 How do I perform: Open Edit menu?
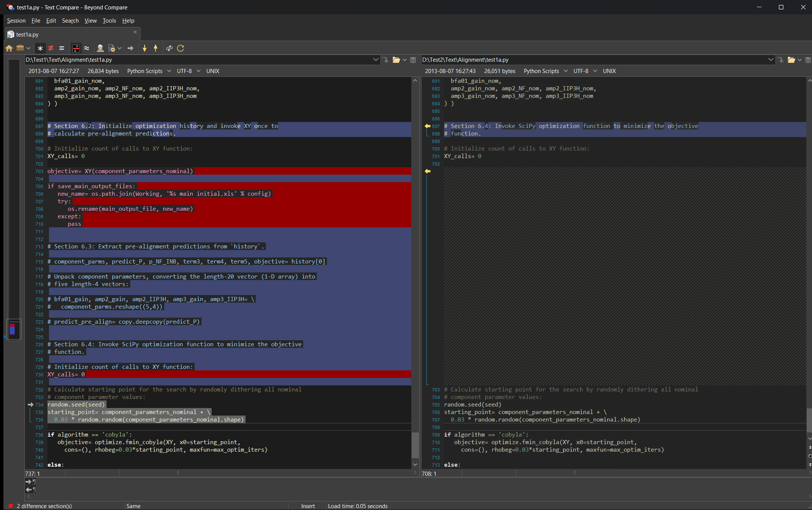51,21
